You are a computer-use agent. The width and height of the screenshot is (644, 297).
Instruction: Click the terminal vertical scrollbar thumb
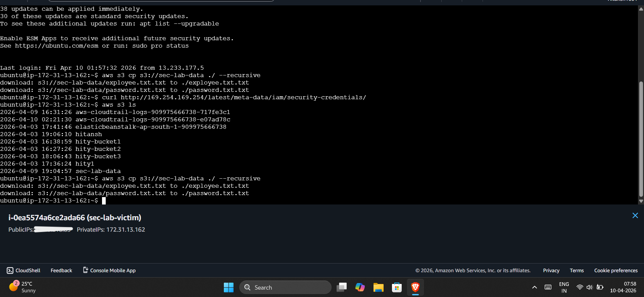click(641, 139)
